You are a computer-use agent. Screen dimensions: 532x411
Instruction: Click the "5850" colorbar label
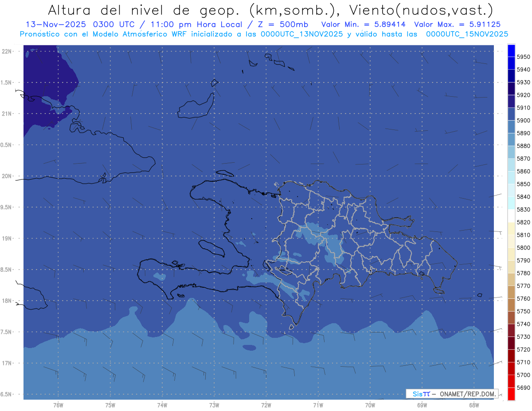(x=524, y=184)
